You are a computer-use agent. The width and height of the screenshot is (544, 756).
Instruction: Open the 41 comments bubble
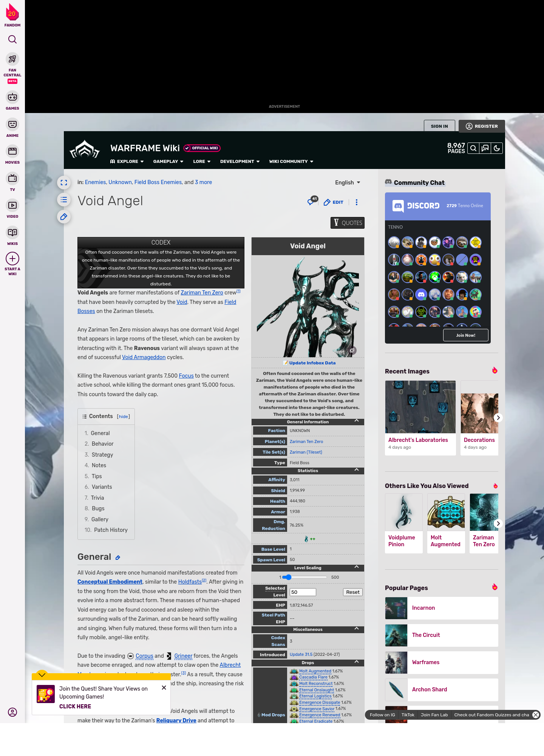coord(312,201)
